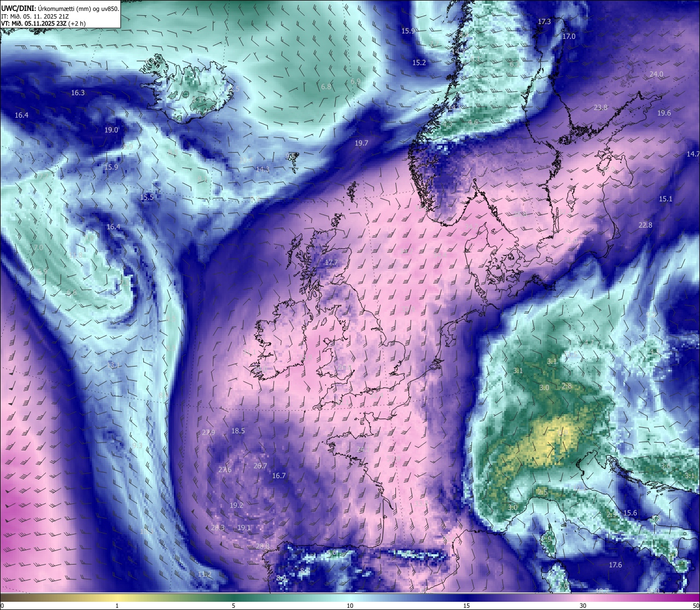Screen dimensions: 700x610
Task: Click the colorbar tick label 30
Action: click(x=583, y=606)
